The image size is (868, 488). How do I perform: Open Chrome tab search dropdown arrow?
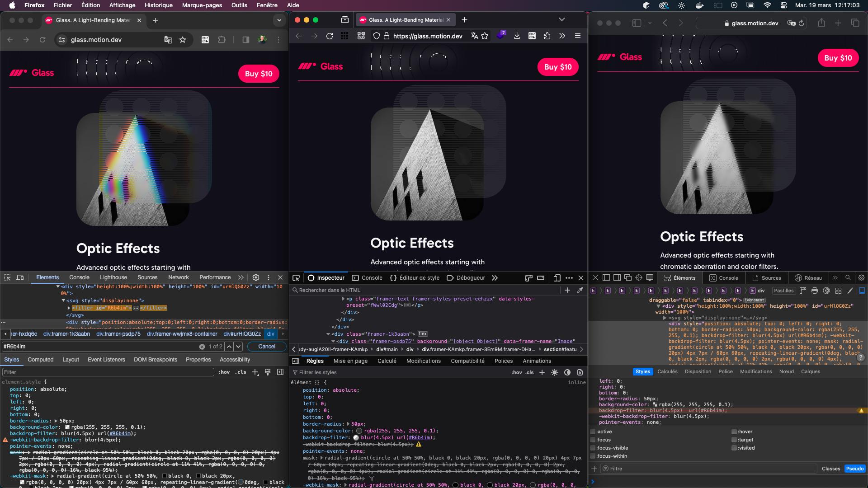tap(279, 20)
